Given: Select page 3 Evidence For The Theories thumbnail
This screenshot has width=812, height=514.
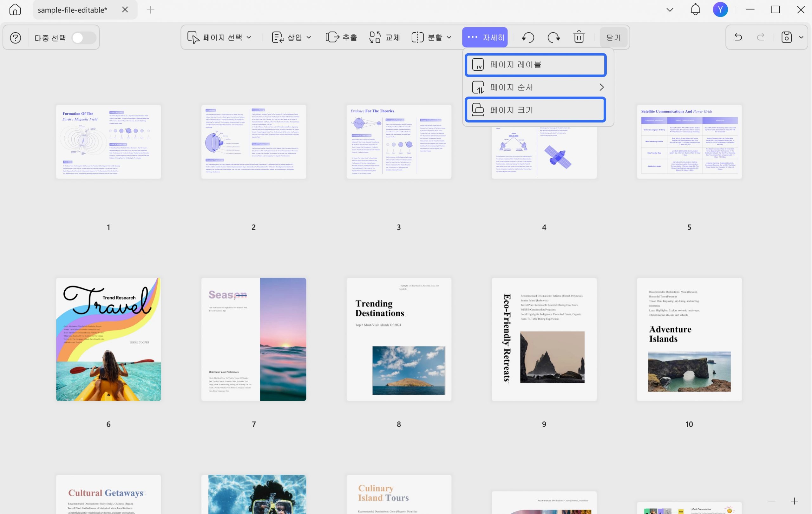Looking at the screenshot, I should coord(399,142).
